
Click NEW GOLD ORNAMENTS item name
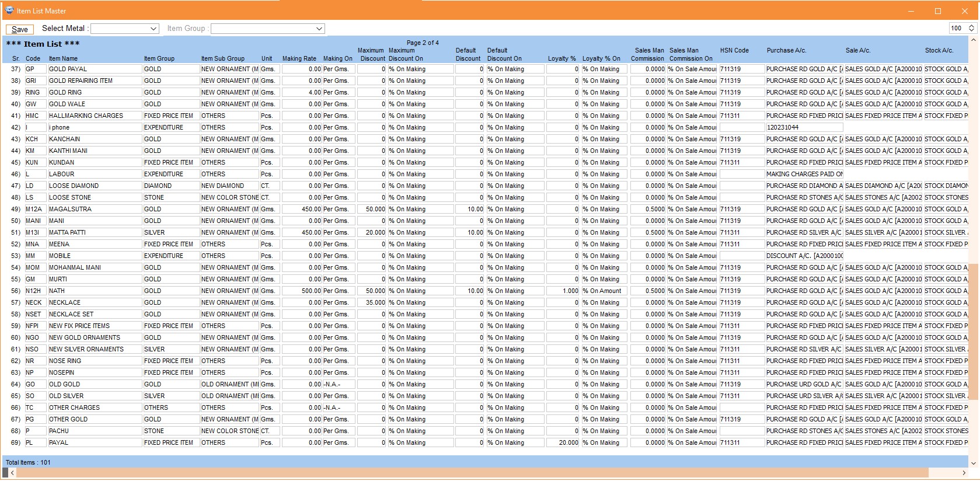click(95, 337)
